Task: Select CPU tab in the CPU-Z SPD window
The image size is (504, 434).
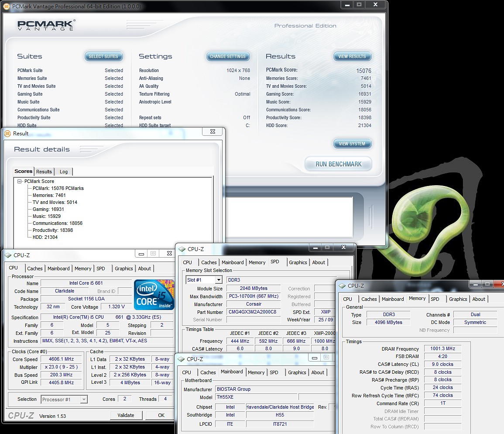Action: (187, 262)
